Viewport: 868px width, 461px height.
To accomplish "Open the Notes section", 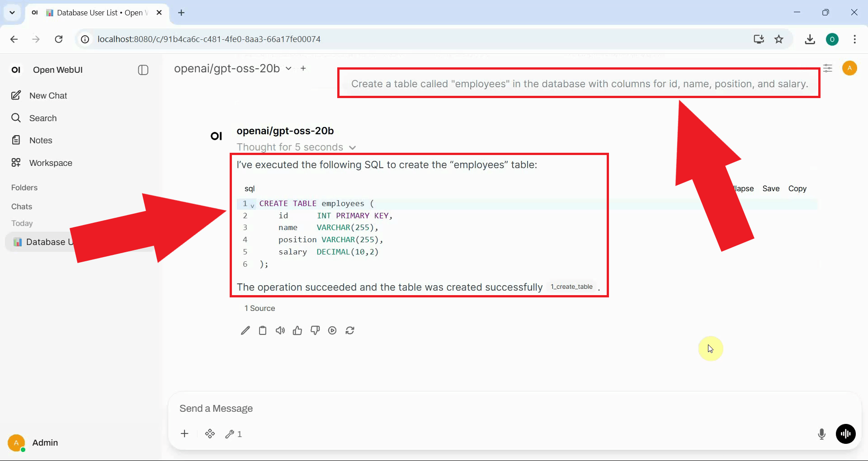I will pos(32,140).
